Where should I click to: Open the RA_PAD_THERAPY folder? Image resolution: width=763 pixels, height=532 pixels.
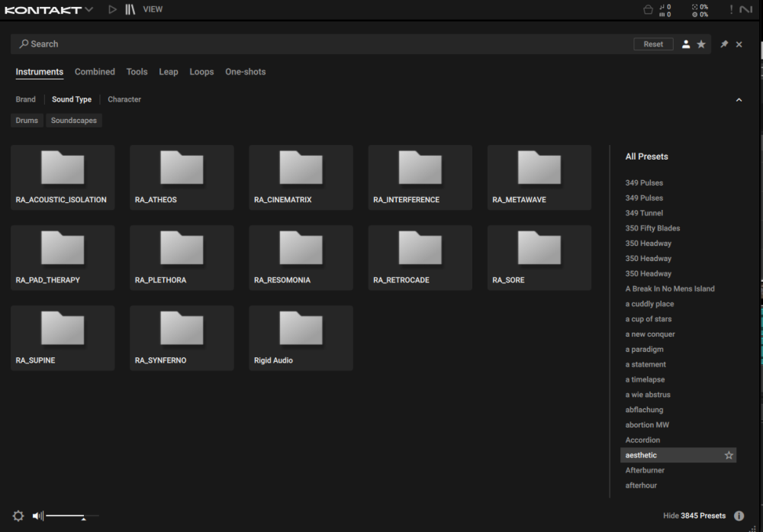tap(63, 258)
